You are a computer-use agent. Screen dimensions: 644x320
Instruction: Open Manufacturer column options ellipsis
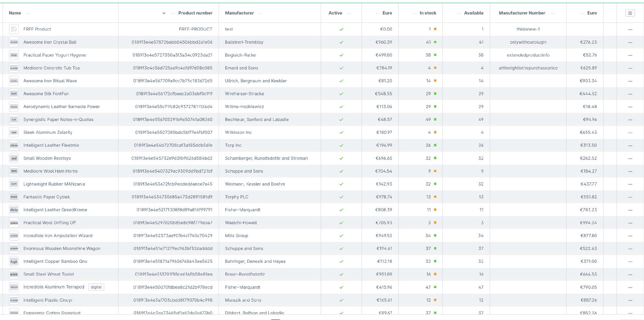click(260, 13)
